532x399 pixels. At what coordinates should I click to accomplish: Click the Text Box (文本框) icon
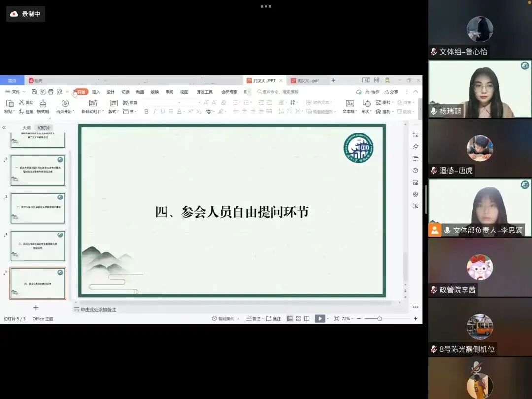350,103
